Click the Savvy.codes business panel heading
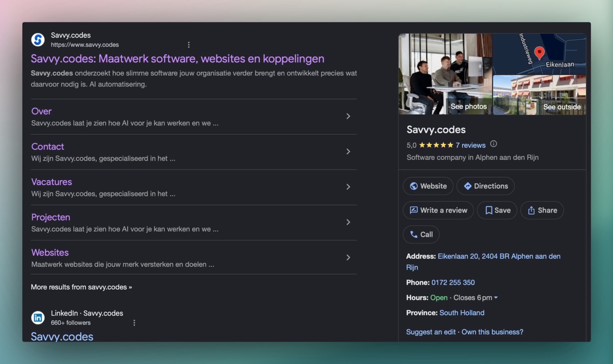613x364 pixels. click(x=436, y=129)
